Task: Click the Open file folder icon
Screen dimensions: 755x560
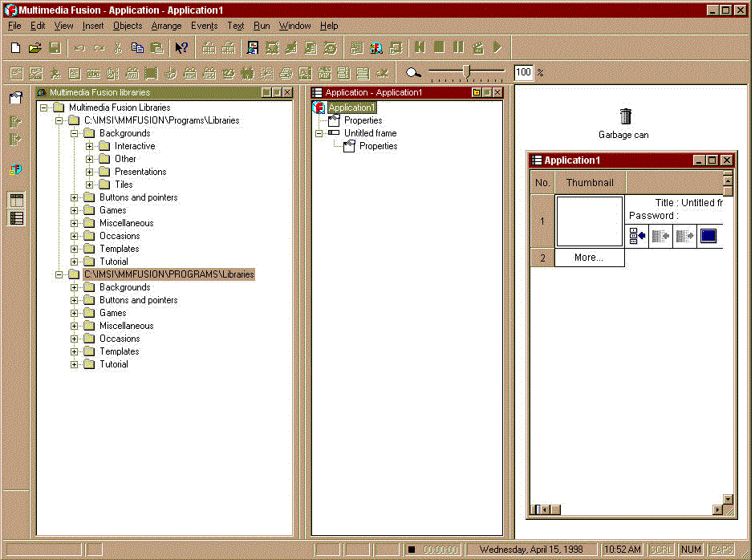Action: coord(35,47)
